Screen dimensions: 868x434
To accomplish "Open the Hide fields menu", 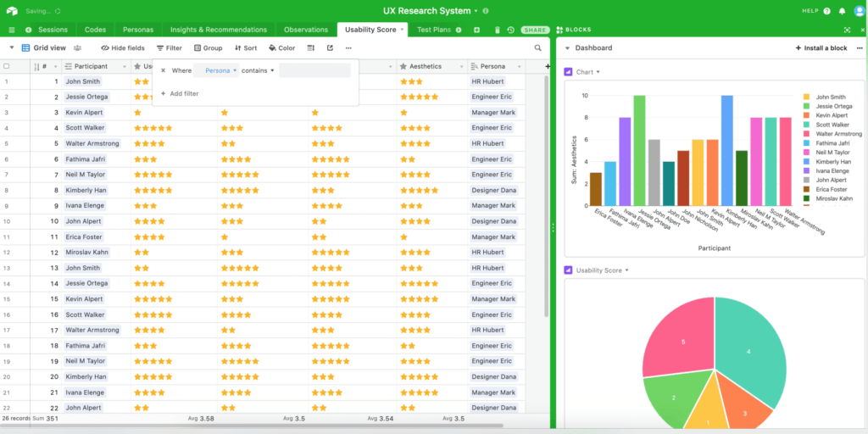I will pos(123,48).
